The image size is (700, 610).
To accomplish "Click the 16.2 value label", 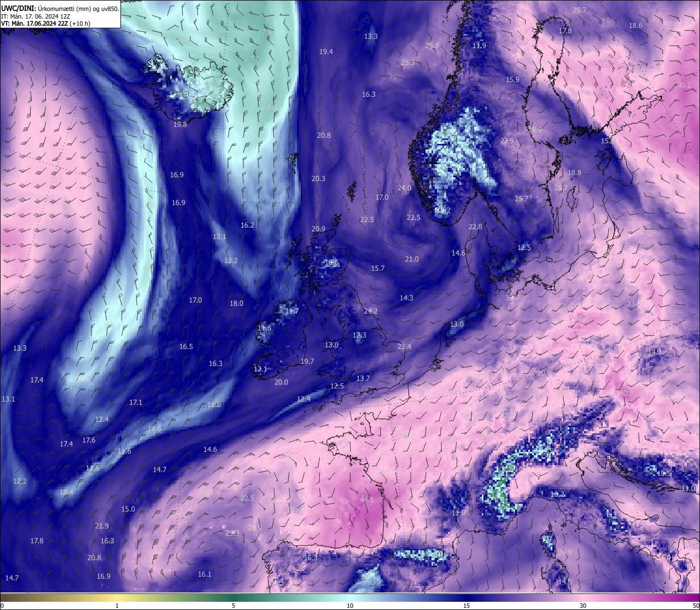I will [x=247, y=225].
